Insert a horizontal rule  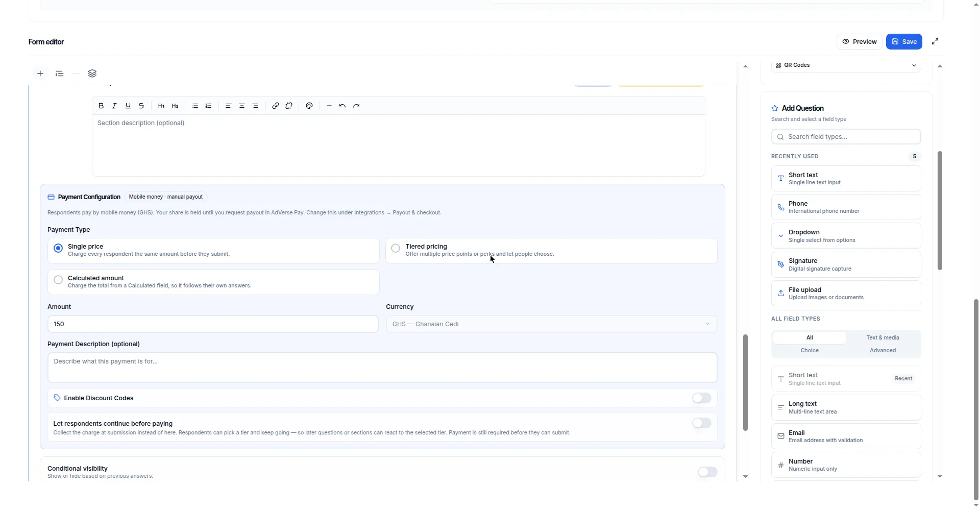tap(329, 106)
